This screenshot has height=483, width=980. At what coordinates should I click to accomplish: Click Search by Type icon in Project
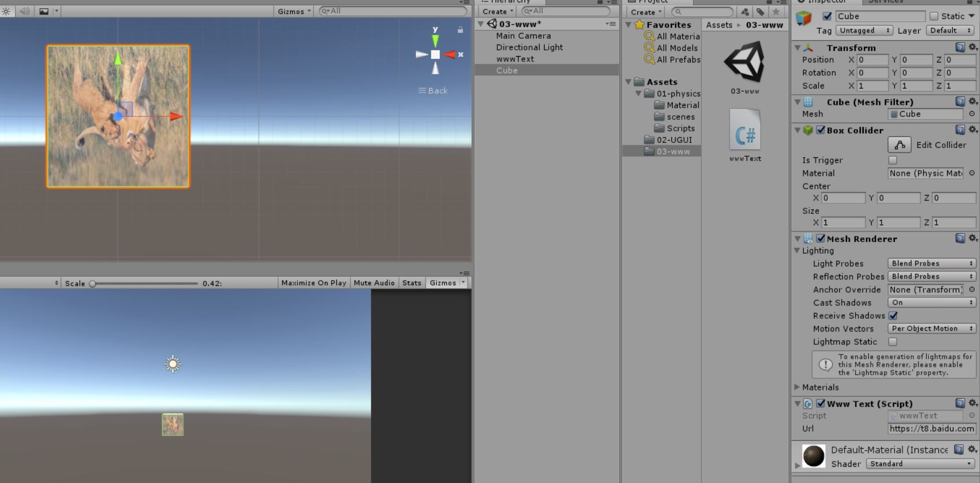(x=745, y=12)
